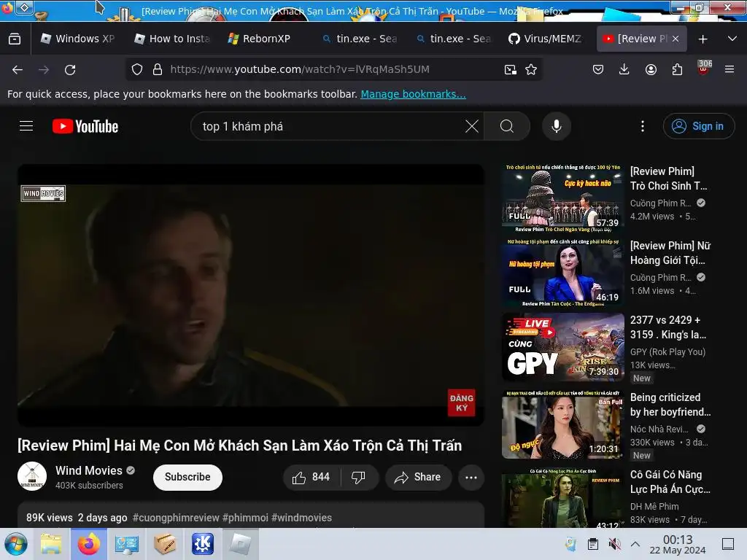The image size is (747, 560).
Task: Open picture-in-picture icon in address bar
Action: coord(510,69)
